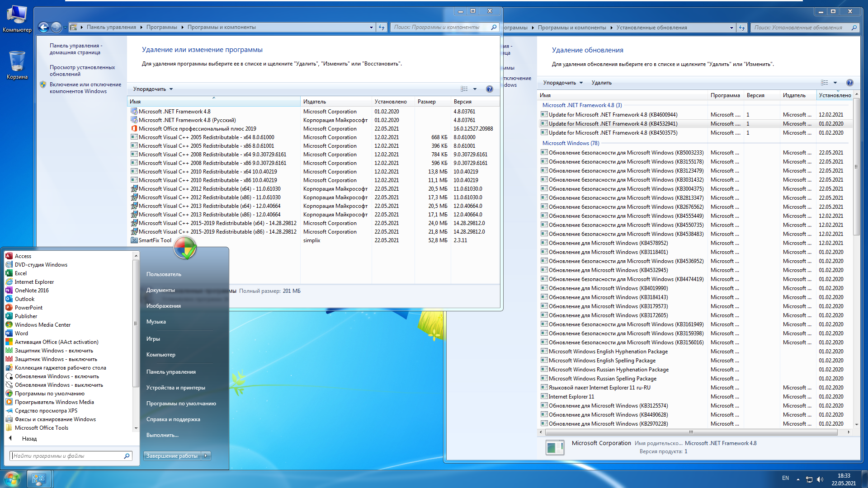Tick the checkbox for security update KB5003233

pyautogui.click(x=544, y=152)
